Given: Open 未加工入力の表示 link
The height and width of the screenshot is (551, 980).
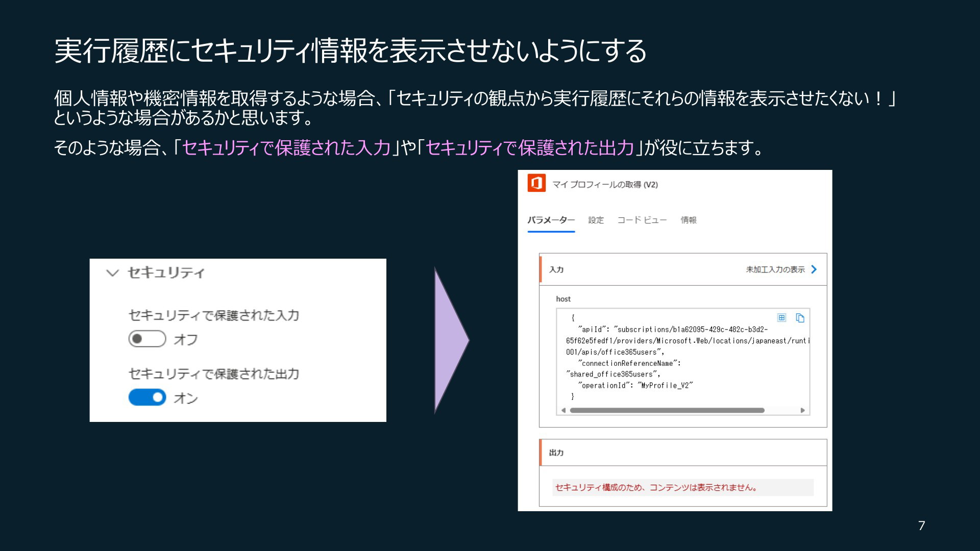Looking at the screenshot, I should click(x=775, y=269).
